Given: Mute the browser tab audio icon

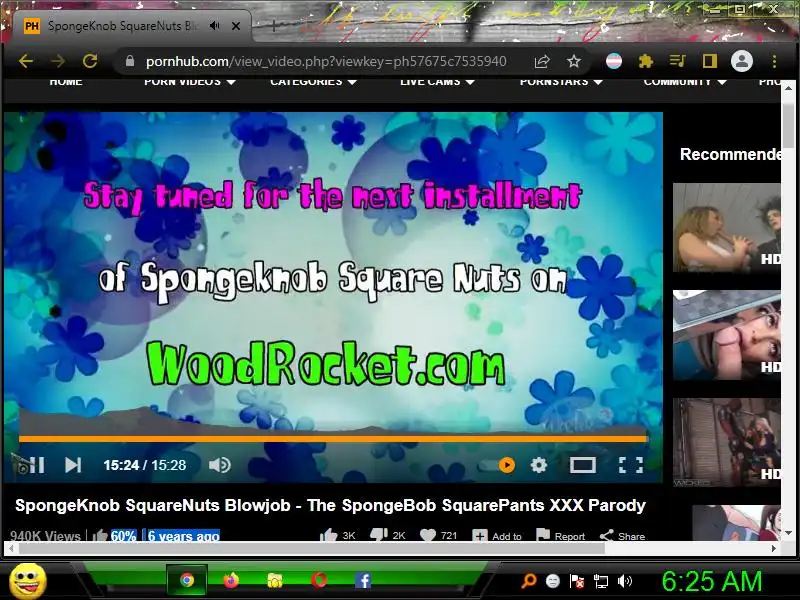Looking at the screenshot, I should pyautogui.click(x=215, y=26).
